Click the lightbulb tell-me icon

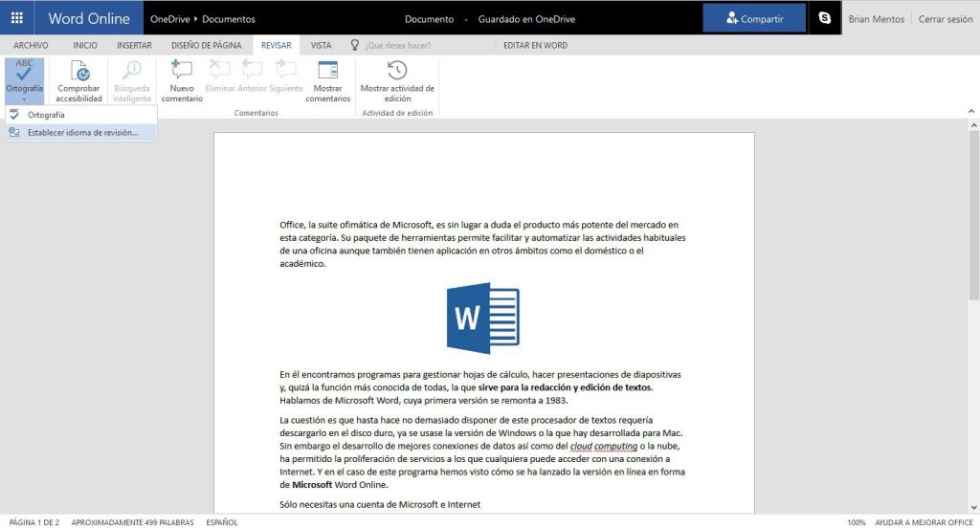pos(355,45)
